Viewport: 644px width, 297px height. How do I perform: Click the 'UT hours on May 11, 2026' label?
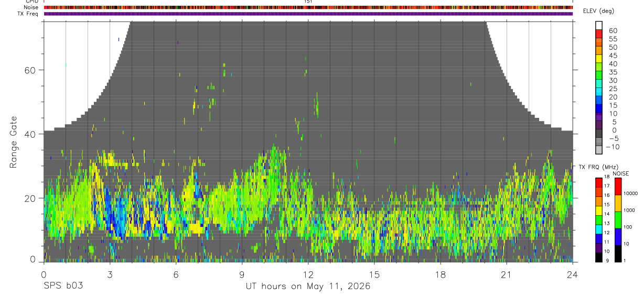(x=308, y=287)
